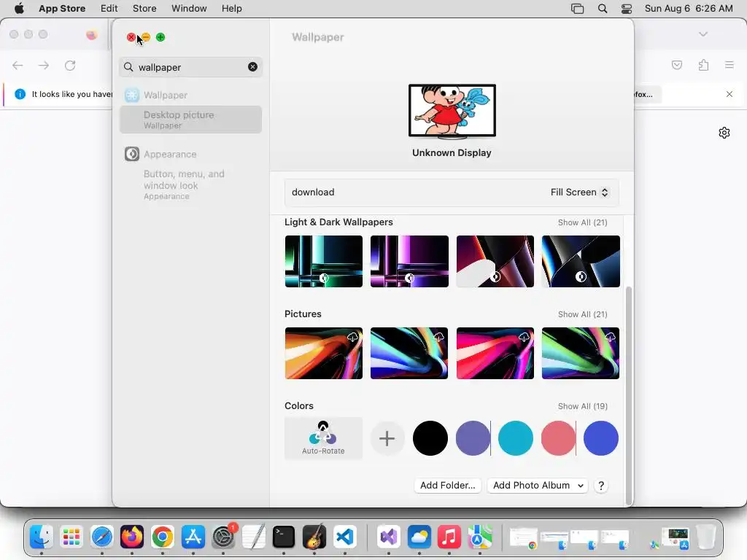
Task: Select the Auto-Rotate colors option
Action: [323, 438]
